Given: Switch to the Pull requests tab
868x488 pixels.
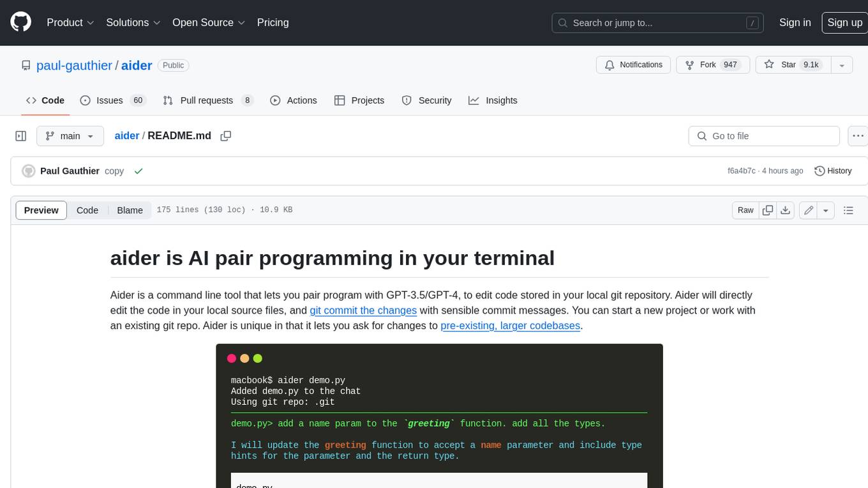Looking at the screenshot, I should [x=208, y=100].
